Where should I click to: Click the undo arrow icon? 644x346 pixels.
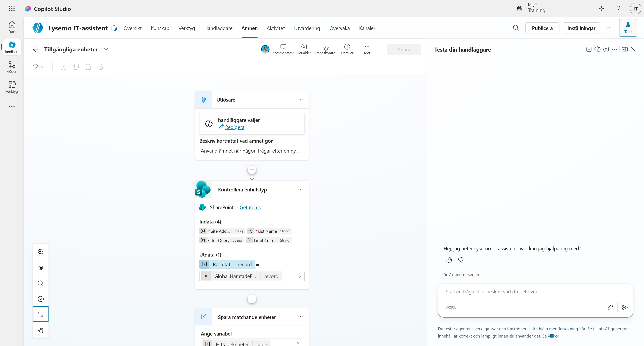pos(35,66)
